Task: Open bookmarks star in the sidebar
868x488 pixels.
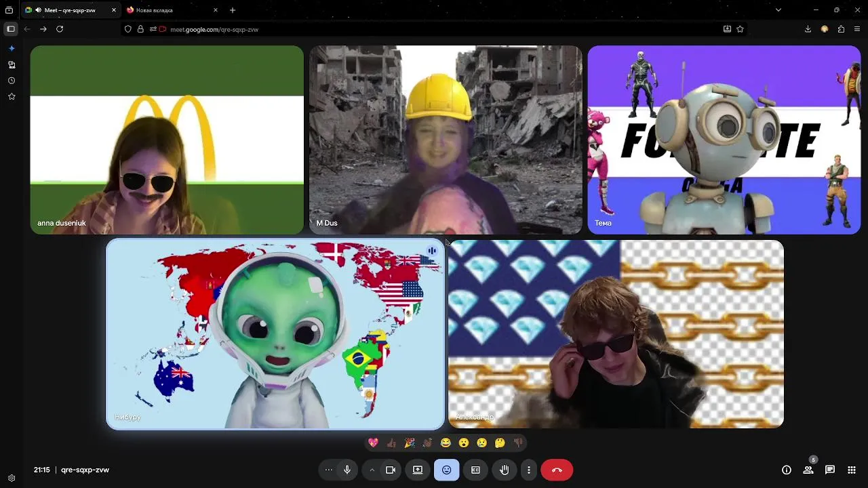Action: click(x=12, y=97)
